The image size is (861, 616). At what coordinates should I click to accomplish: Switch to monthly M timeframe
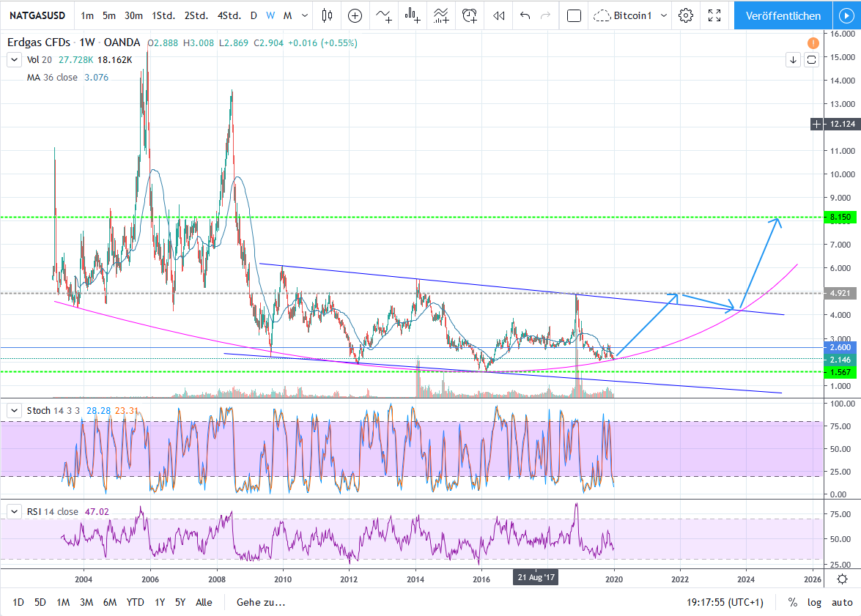(288, 16)
